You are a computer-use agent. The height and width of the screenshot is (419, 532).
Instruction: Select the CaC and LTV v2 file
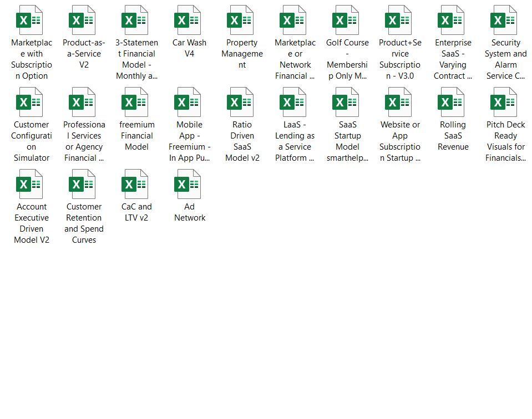136,185
